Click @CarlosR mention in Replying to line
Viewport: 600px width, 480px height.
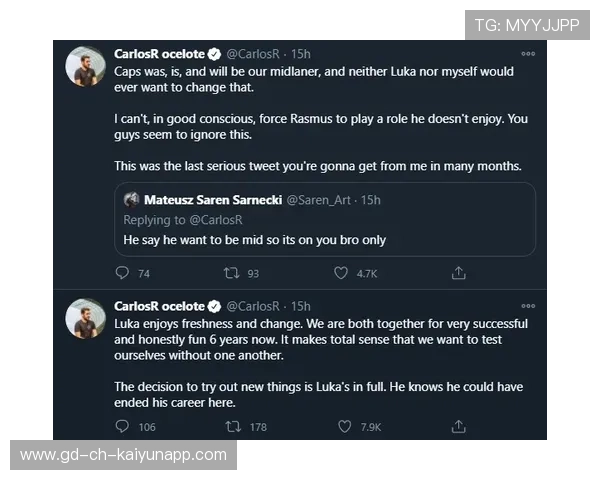[222, 219]
